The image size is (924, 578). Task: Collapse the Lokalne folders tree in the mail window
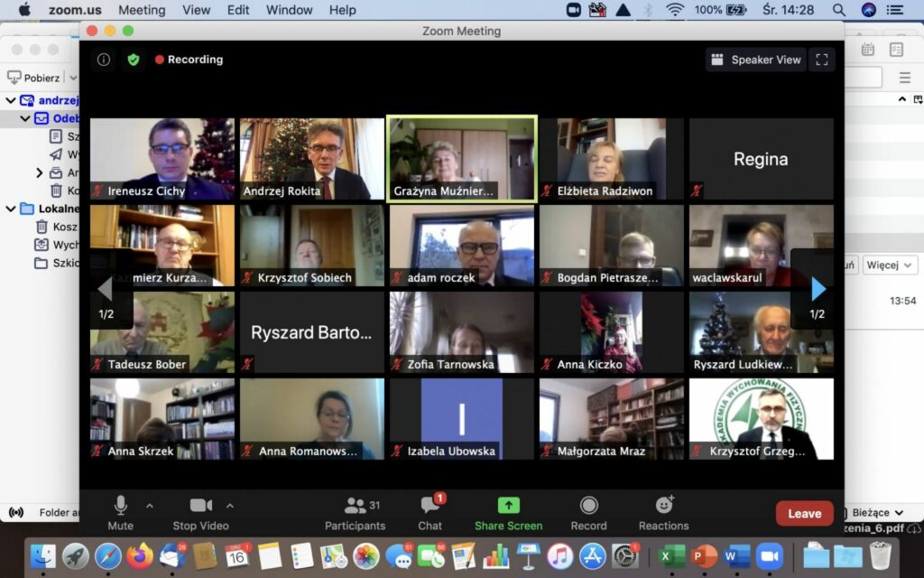click(11, 209)
